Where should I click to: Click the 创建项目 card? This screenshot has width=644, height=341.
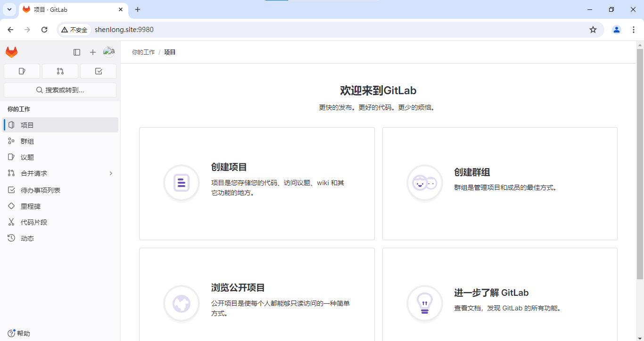[x=256, y=183]
